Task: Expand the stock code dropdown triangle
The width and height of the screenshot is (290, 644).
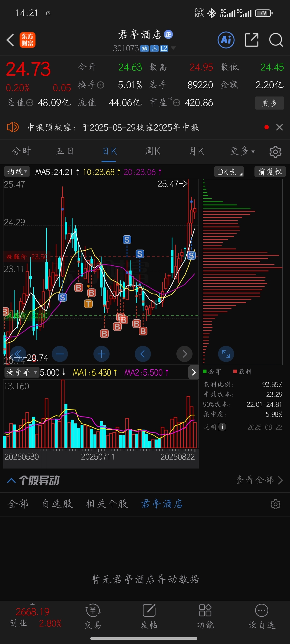Action: [x=173, y=48]
